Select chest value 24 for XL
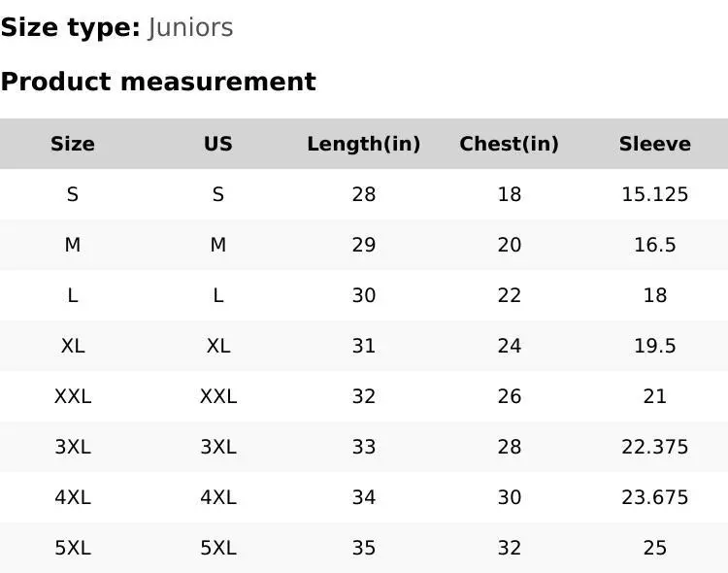The width and height of the screenshot is (728, 573). [510, 346]
